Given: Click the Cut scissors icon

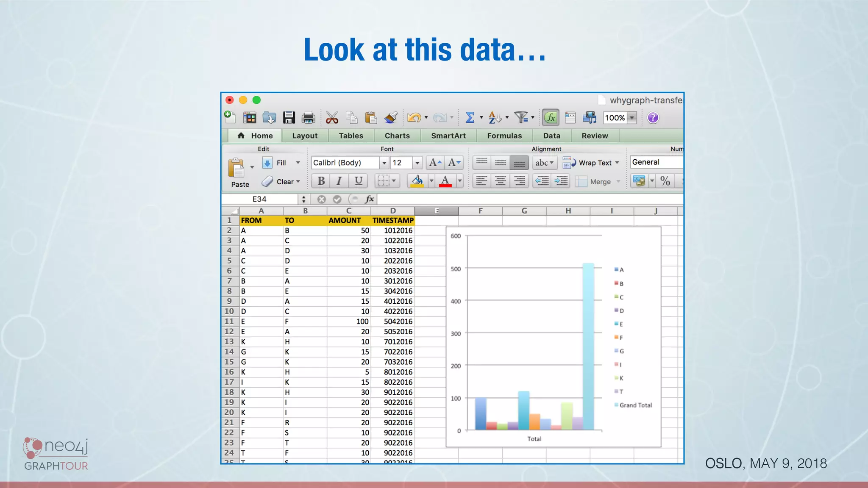Looking at the screenshot, I should pos(332,117).
